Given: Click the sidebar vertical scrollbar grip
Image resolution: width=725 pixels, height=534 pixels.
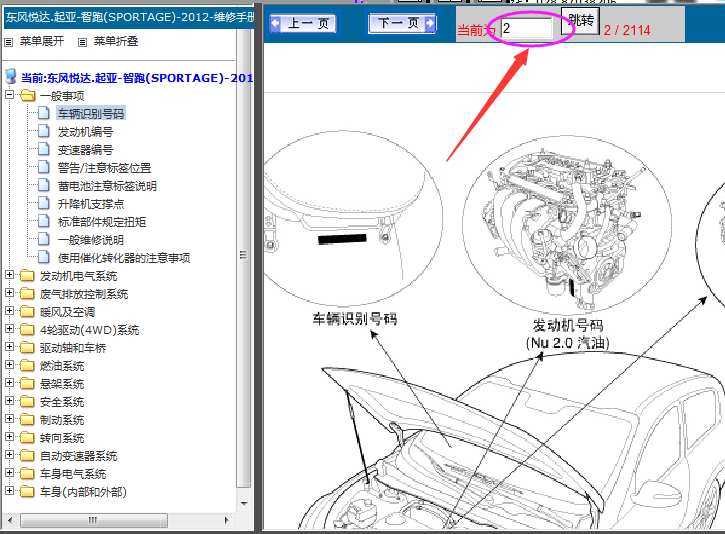Looking at the screenshot, I should (244, 255).
